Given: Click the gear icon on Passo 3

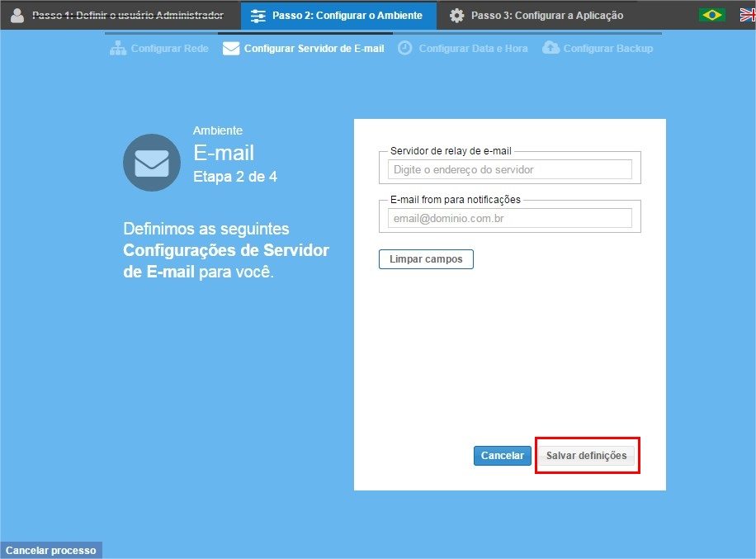Looking at the screenshot, I should pos(456,15).
